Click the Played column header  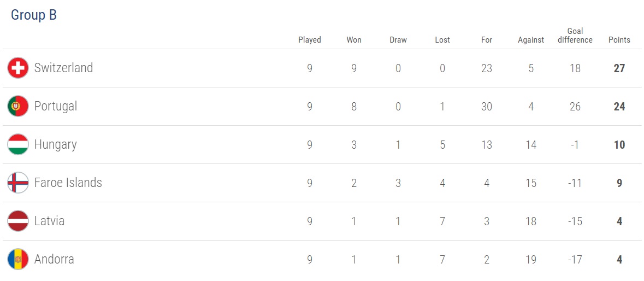[310, 40]
